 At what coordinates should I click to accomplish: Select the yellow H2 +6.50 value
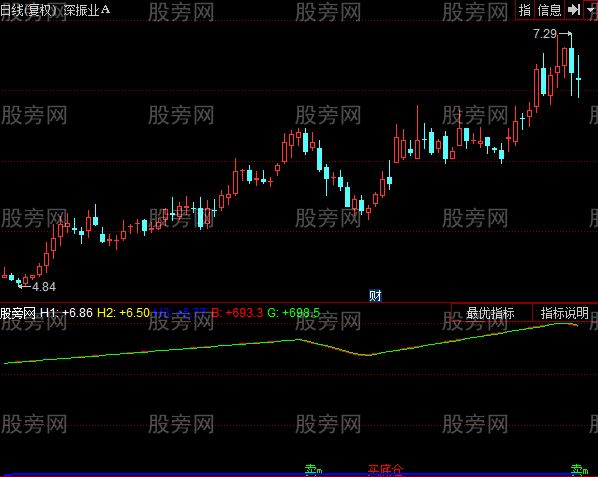pyautogui.click(x=123, y=313)
